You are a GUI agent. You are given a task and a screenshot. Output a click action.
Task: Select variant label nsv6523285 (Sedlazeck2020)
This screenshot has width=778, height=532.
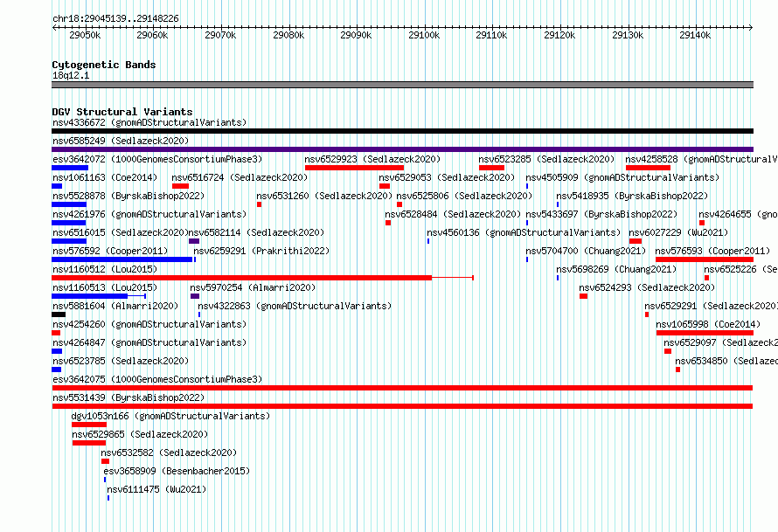(x=546, y=159)
